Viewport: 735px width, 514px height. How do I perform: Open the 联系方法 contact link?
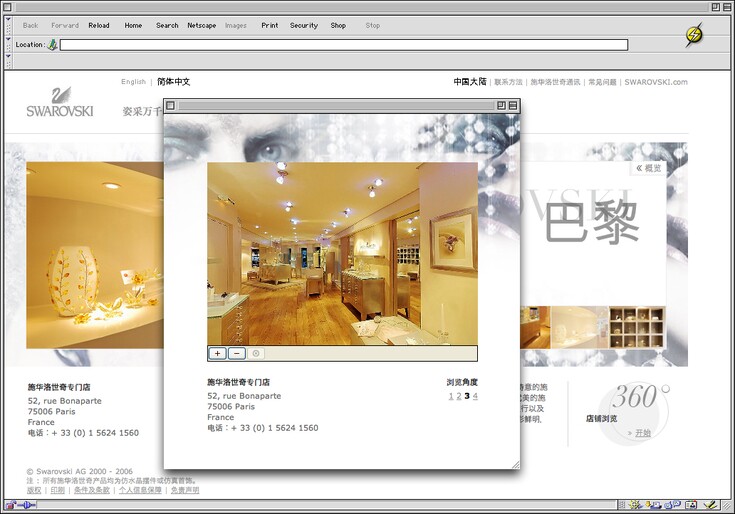pyautogui.click(x=509, y=82)
